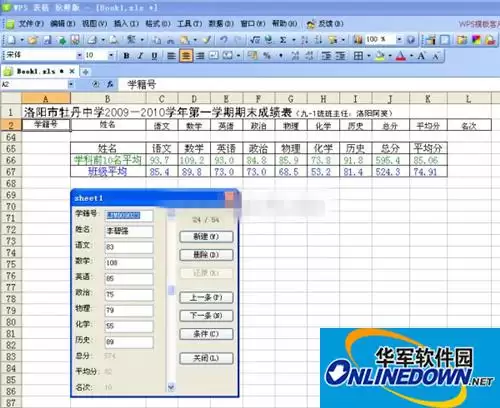Click the 姓名 input field in dialog
The height and width of the screenshot is (408, 500).
(x=129, y=231)
